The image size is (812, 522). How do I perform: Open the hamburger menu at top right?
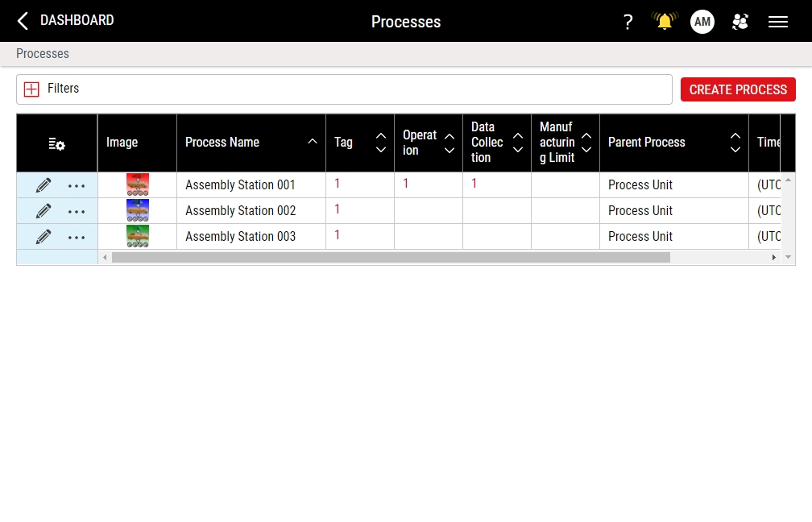(777, 22)
